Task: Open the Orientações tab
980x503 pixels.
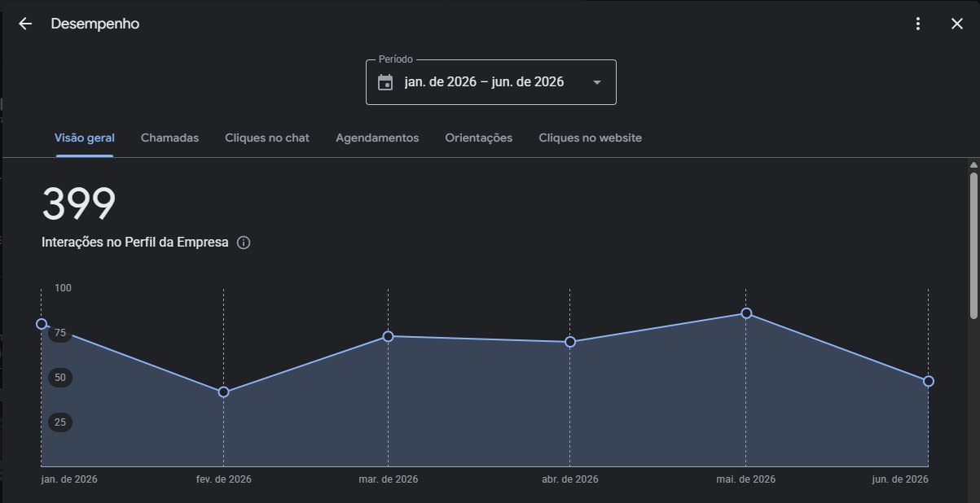Action: tap(479, 138)
